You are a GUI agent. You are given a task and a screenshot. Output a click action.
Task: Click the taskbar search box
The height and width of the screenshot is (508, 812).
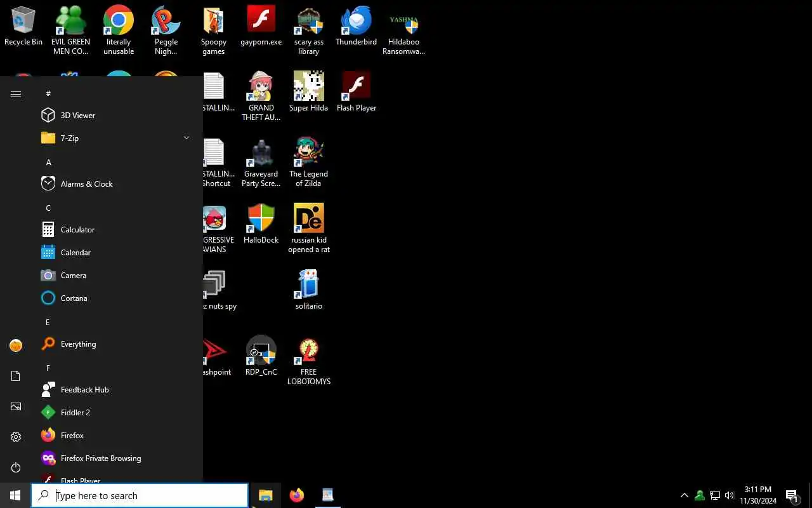[140, 495]
